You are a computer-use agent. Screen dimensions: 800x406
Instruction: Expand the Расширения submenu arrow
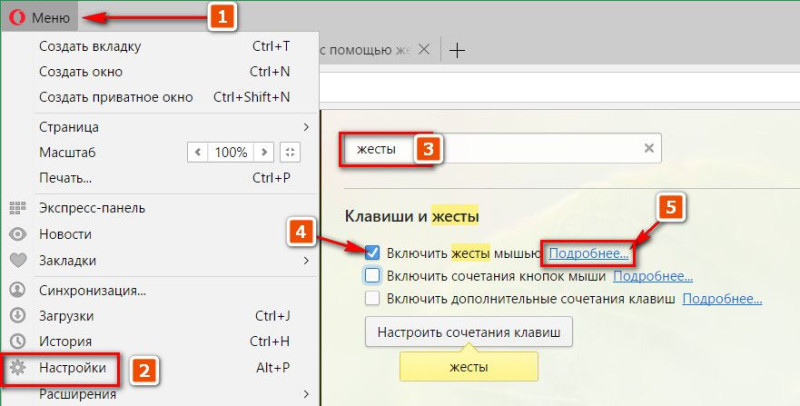[306, 394]
